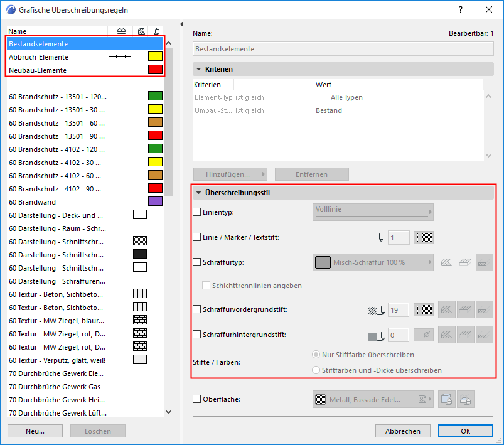Enable the Linie / Marker / Textstift checkbox
The image size is (504, 445).
[196, 237]
